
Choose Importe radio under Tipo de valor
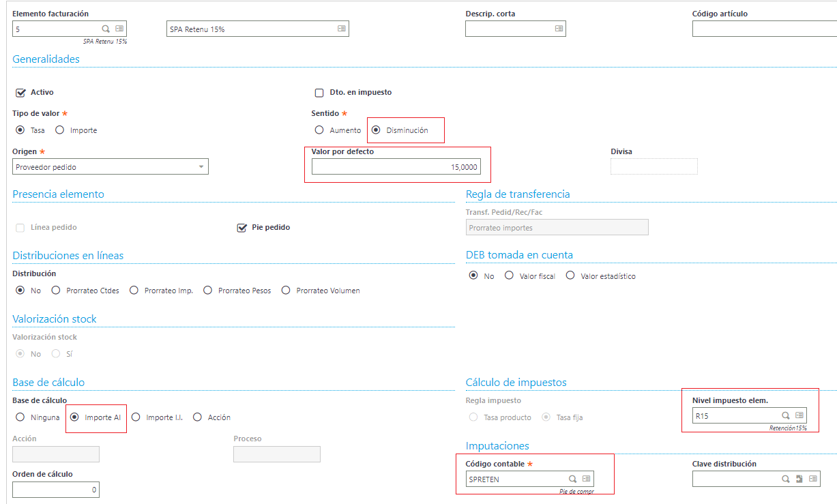(x=59, y=130)
